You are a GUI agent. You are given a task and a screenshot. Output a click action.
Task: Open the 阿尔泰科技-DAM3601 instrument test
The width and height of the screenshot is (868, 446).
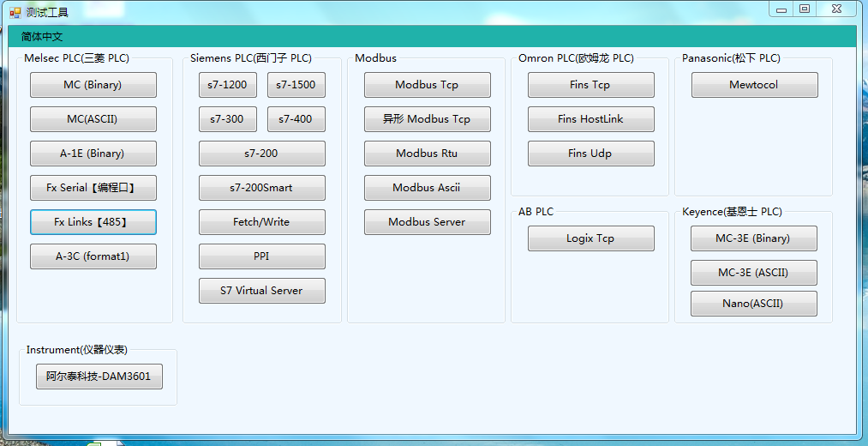pyautogui.click(x=99, y=377)
